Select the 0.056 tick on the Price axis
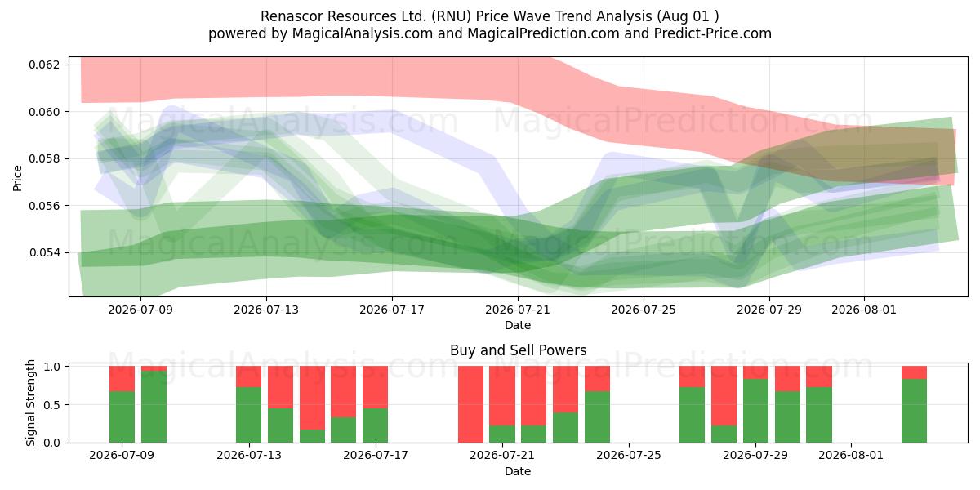 pyautogui.click(x=46, y=206)
